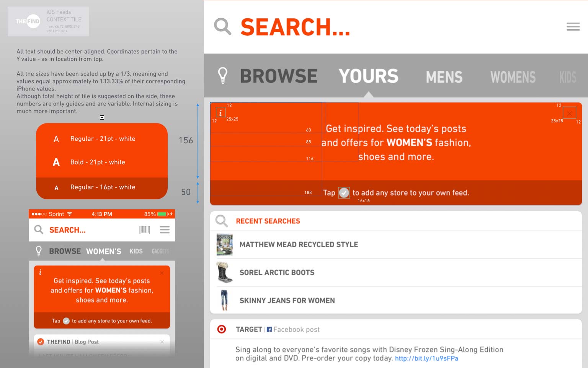Open the Sorel boots thumbnail
The width and height of the screenshot is (588, 368).
(x=224, y=272)
